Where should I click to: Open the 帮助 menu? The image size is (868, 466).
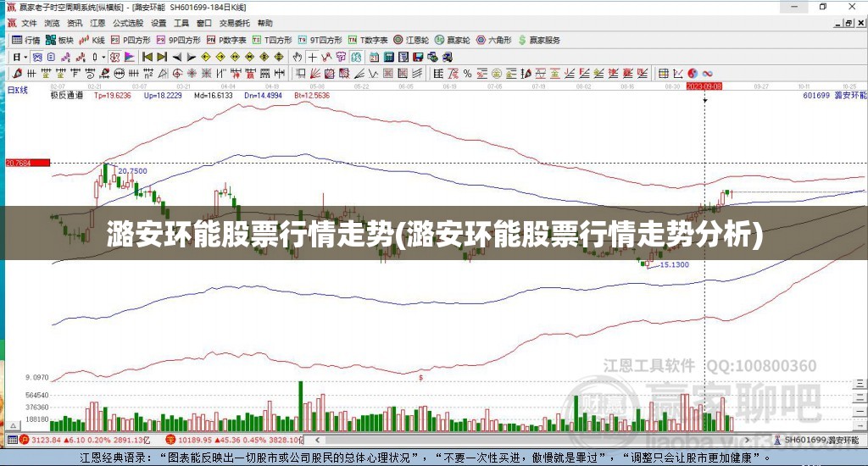265,23
